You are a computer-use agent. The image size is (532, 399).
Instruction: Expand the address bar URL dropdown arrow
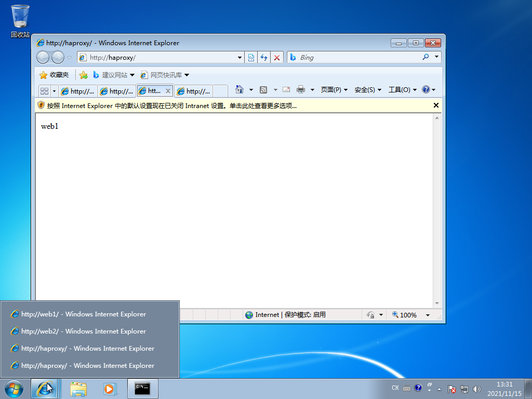(x=240, y=58)
